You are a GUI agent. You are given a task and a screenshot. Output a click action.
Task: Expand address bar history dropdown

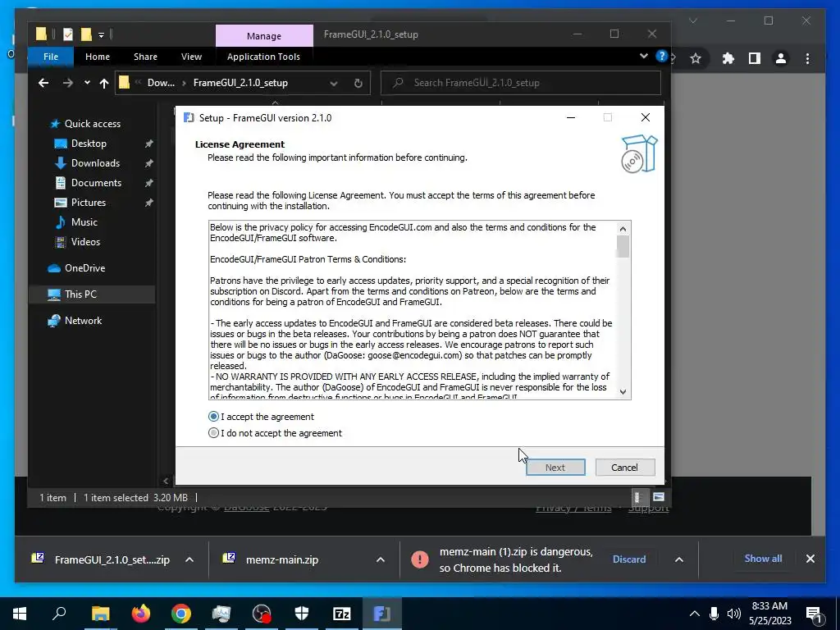point(334,84)
